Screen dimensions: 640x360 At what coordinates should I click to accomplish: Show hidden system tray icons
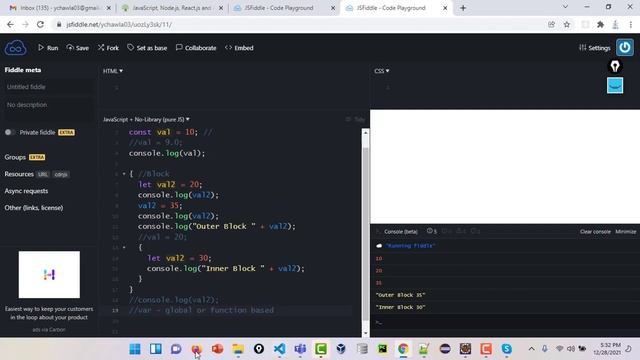(531, 349)
